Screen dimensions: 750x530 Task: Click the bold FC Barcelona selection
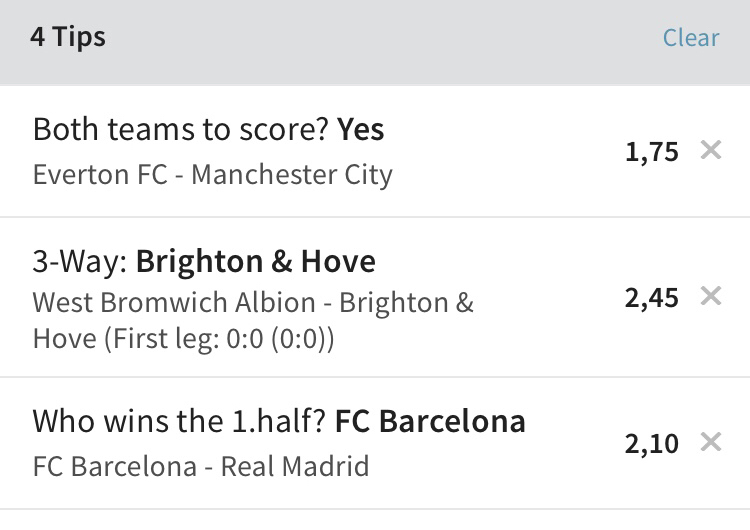430,421
